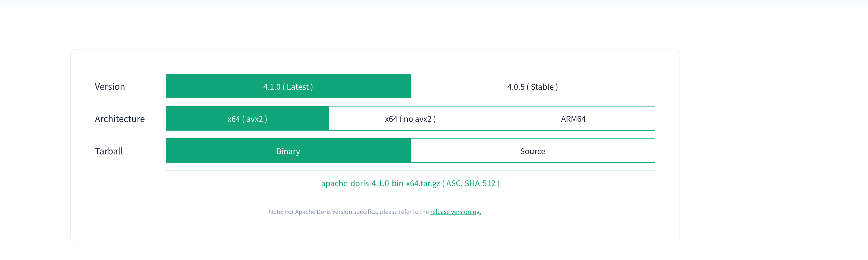Click the Architecture row label
Image resolution: width=868 pixels, height=260 pixels.
point(120,119)
